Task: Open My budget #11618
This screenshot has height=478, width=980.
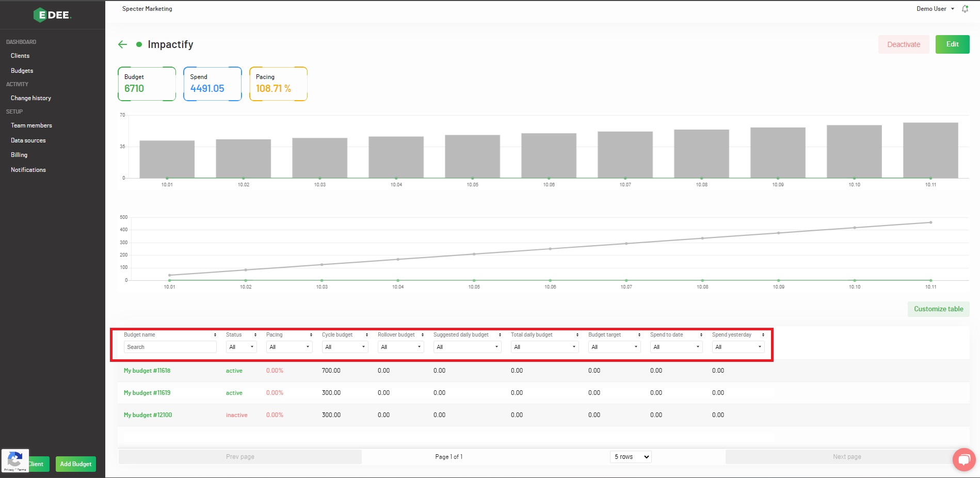Action: 147,371
